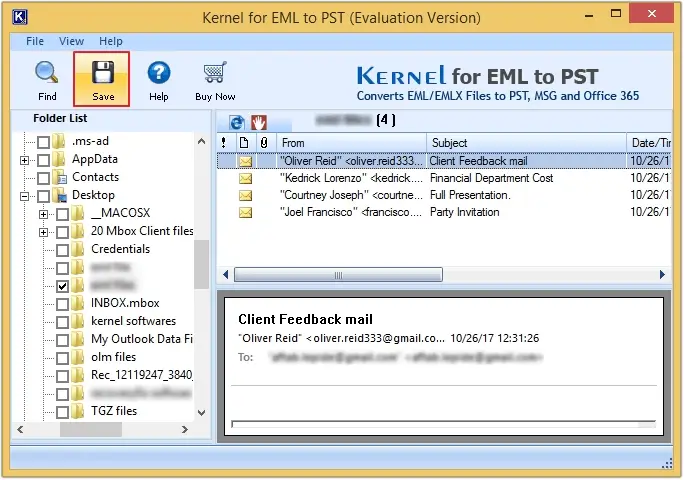Click the red stop hand icon
Viewport: 684px width, 480px height.
(259, 123)
